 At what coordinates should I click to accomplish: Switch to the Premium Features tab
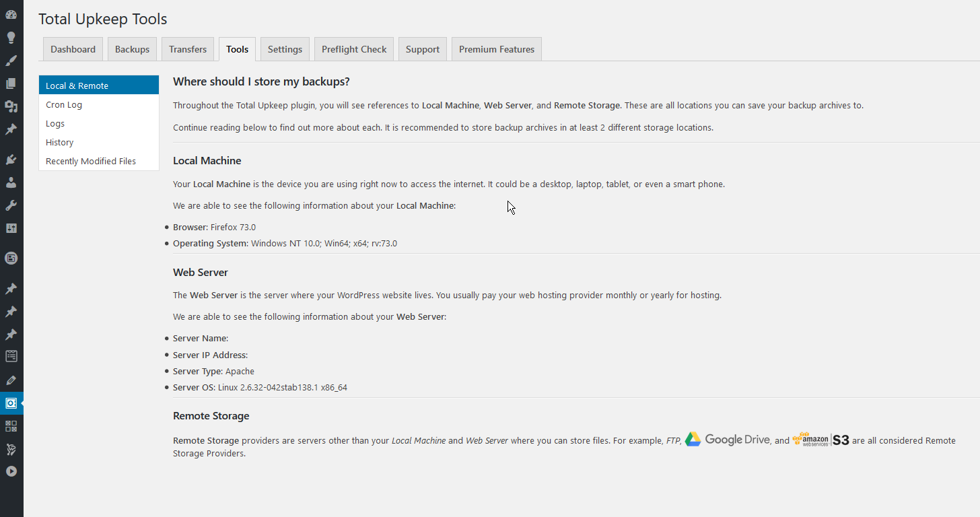click(496, 48)
